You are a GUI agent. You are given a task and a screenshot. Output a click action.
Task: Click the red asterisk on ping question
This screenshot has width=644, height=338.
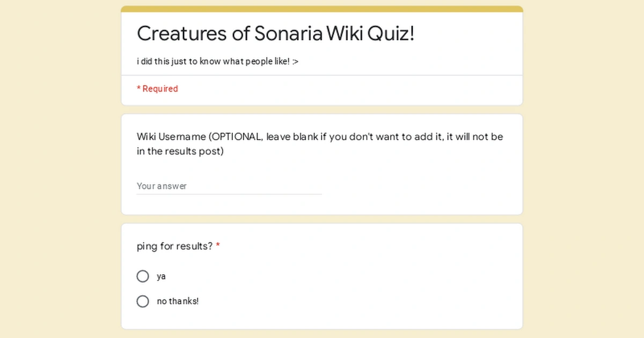coord(217,246)
